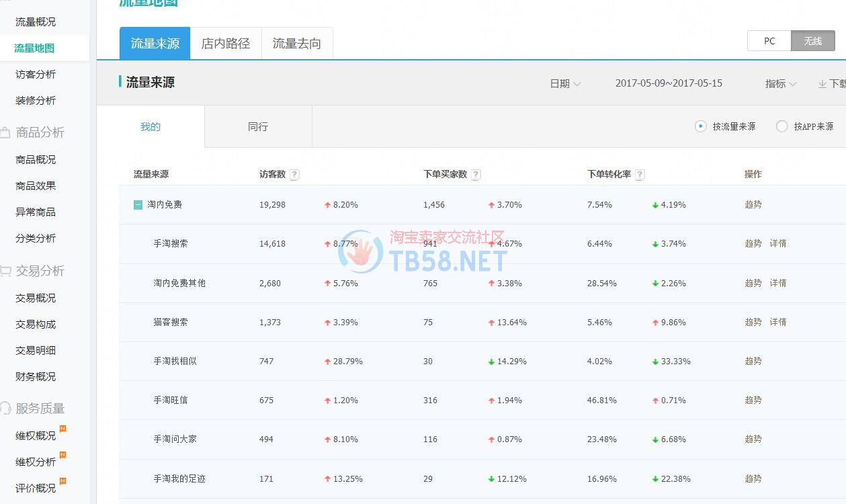846x504 pixels.
Task: Click the date range 2017-05-09~2017-05-15
Action: [x=669, y=84]
